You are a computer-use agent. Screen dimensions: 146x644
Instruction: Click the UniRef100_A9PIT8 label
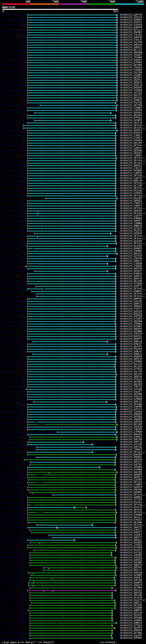pos(131,442)
